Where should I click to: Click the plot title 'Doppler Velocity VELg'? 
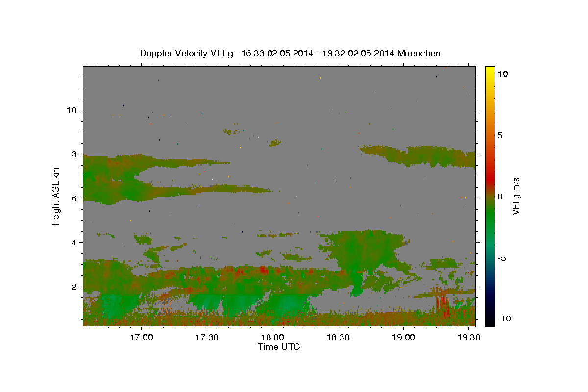188,53
